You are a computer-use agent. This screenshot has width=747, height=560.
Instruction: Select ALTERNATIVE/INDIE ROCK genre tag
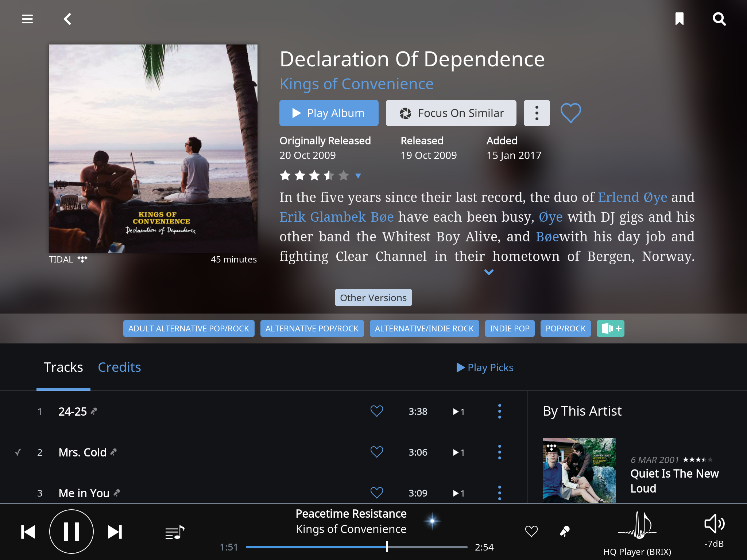(424, 328)
